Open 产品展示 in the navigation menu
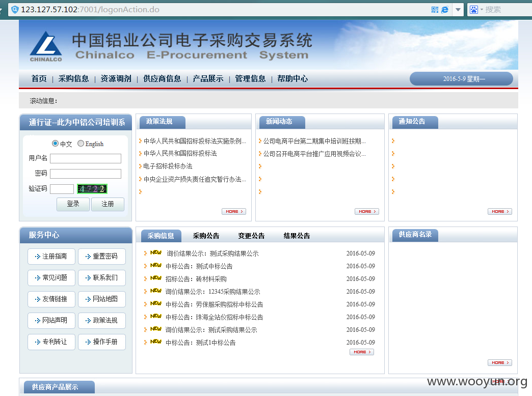 click(208, 79)
